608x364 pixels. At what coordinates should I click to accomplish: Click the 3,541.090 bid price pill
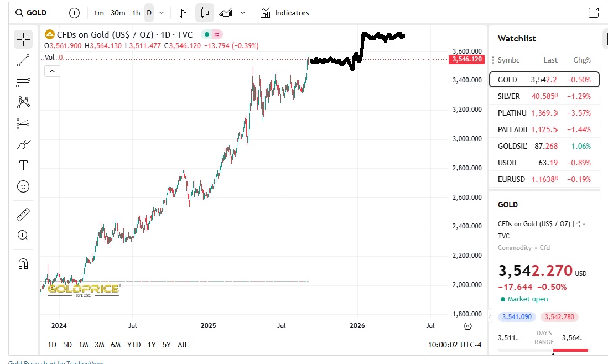point(517,317)
